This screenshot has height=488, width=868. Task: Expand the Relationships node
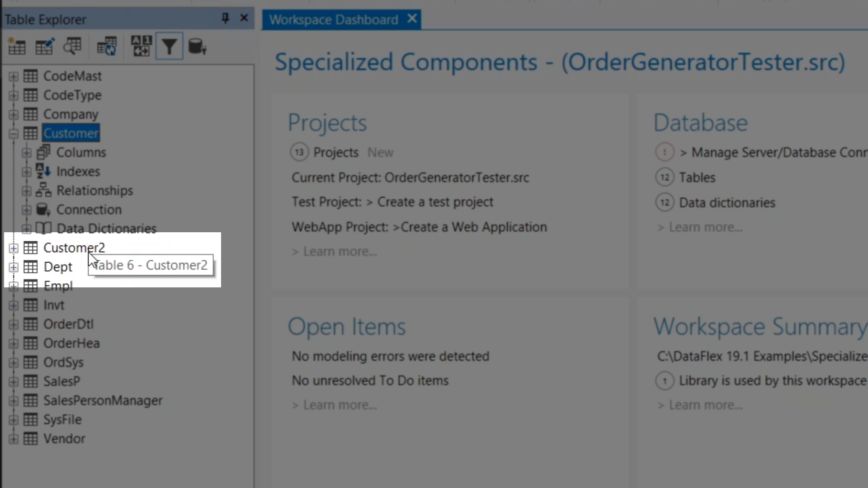tap(26, 191)
